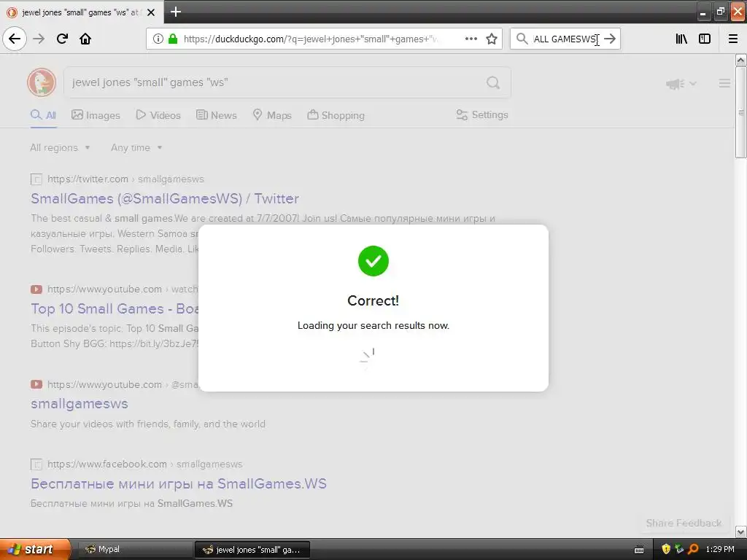Screen dimensions: 747x560
Task: Open the search Settings menu
Action: click(x=482, y=114)
